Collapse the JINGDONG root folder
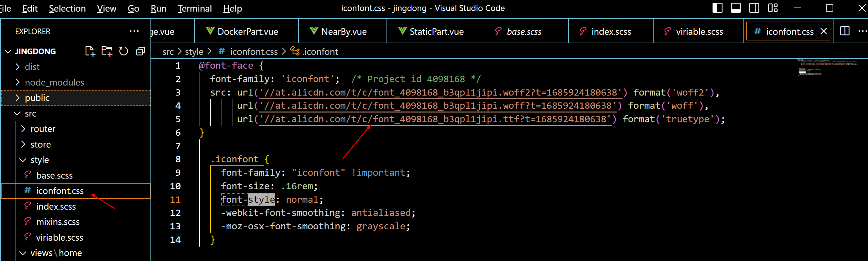868x261 pixels. [x=8, y=51]
